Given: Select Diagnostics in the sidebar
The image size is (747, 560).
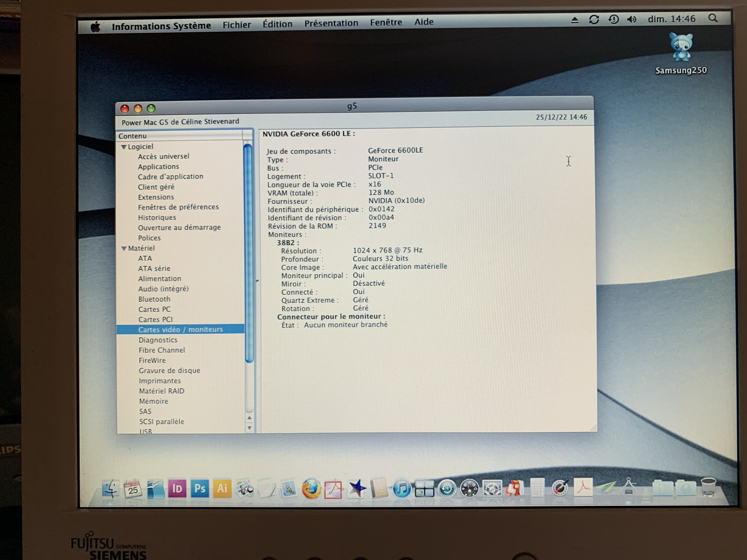Looking at the screenshot, I should [x=158, y=340].
